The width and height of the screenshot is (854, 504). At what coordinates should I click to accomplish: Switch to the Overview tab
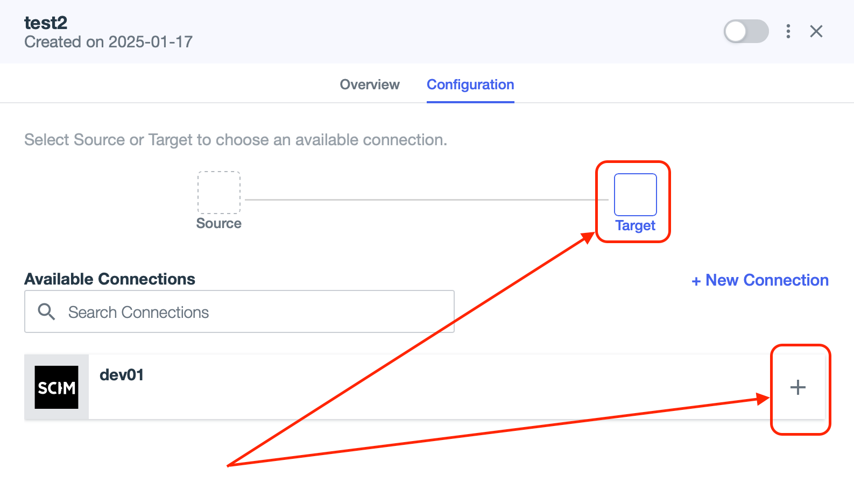click(x=370, y=84)
